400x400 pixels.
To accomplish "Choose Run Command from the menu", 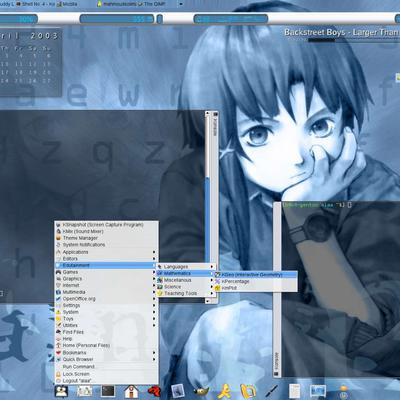I will [x=106, y=367].
